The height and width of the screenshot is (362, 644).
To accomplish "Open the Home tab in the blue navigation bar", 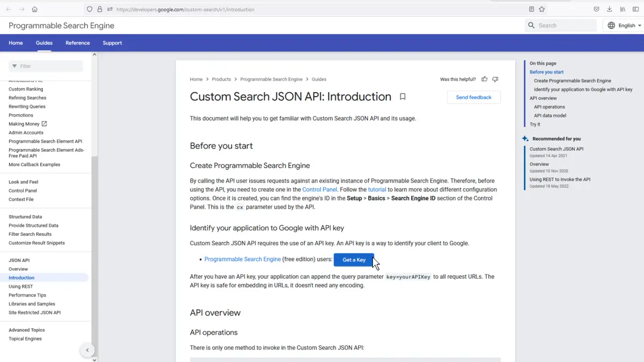I will pyautogui.click(x=16, y=43).
